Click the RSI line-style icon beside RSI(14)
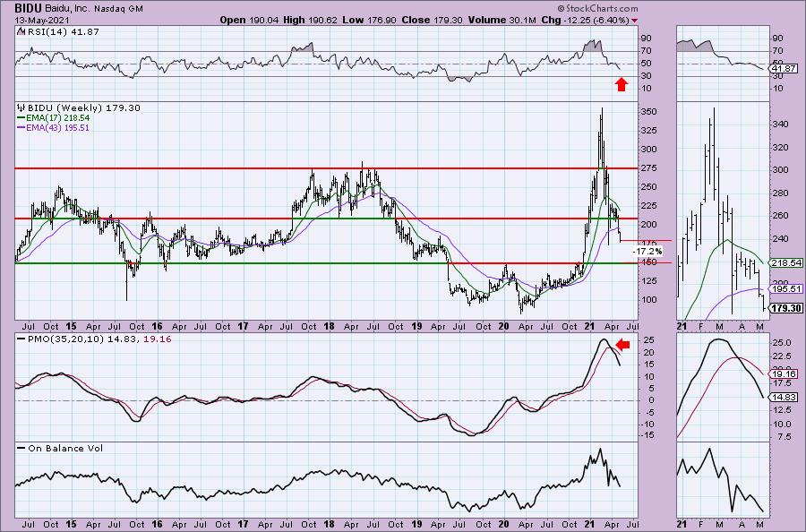Screen dimensions: 806x532 pos(21,30)
